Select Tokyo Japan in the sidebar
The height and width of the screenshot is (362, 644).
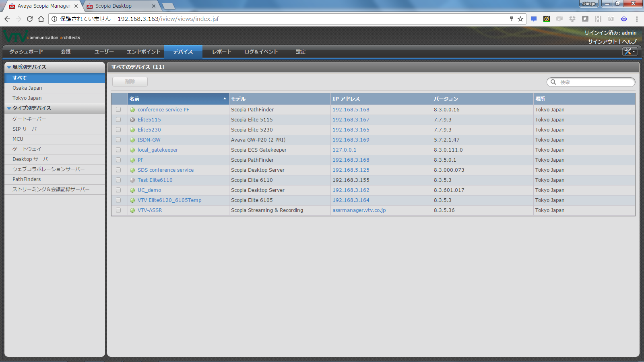coord(55,98)
